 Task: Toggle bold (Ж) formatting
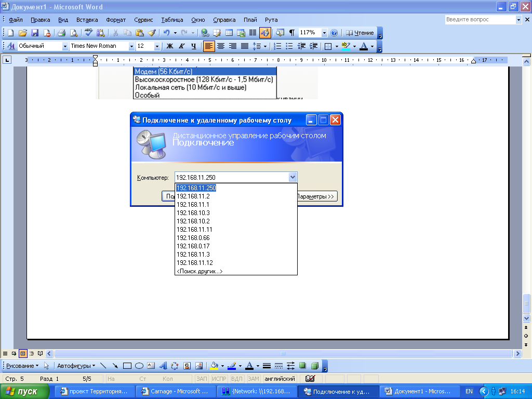tap(170, 46)
